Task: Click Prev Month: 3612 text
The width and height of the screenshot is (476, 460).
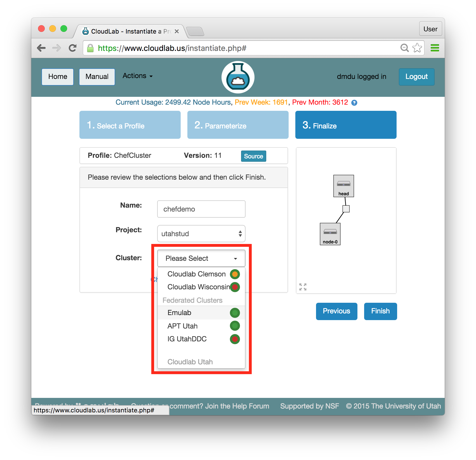Action: 320,102
